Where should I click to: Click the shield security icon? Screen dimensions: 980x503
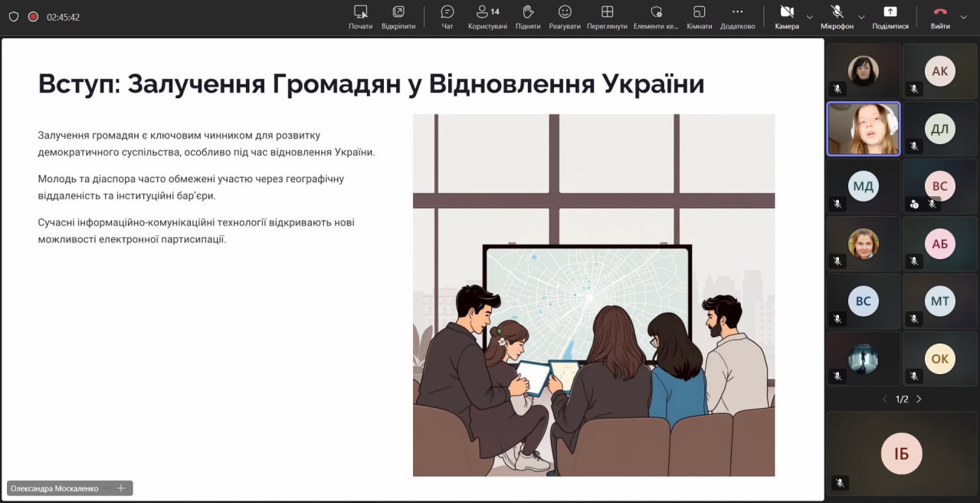click(x=14, y=16)
